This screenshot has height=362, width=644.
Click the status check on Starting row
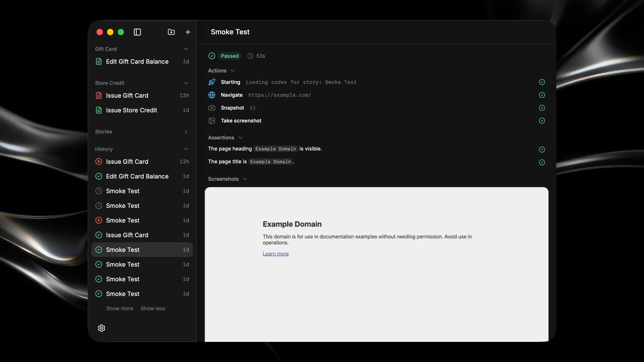542,82
